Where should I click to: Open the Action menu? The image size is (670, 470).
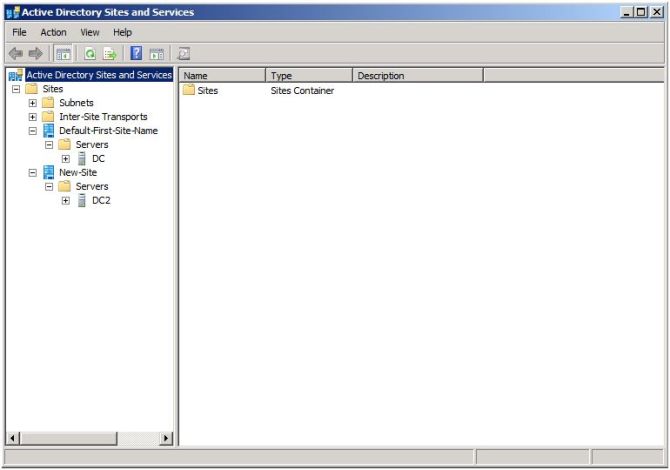[53, 32]
